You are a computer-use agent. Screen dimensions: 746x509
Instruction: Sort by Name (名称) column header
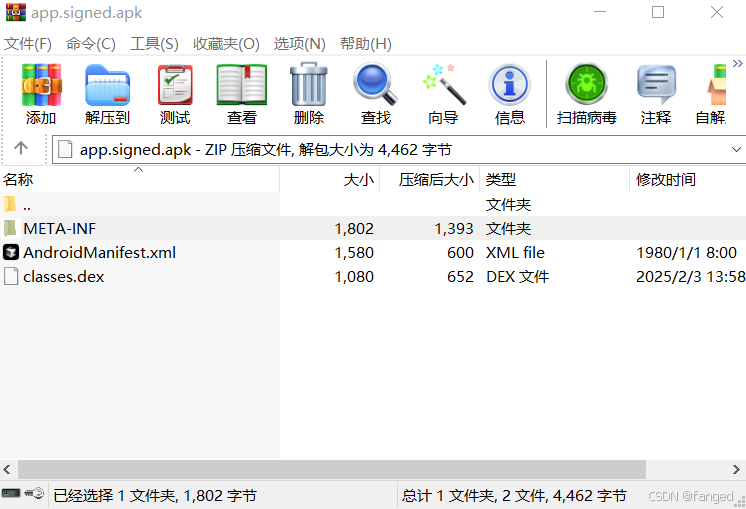click(x=139, y=179)
